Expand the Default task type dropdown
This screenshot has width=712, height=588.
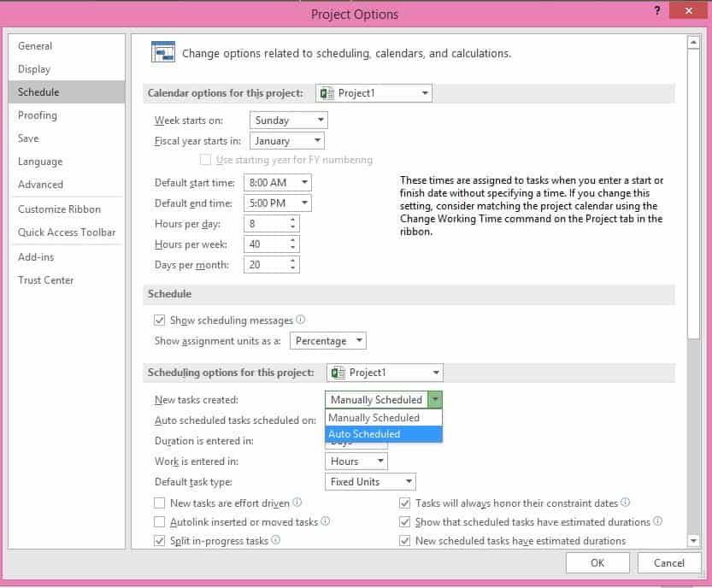pos(370,482)
